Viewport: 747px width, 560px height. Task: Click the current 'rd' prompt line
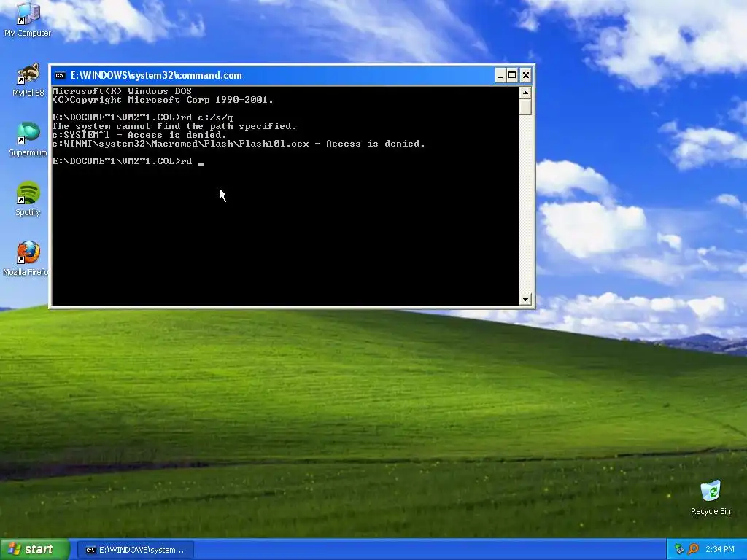pyautogui.click(x=128, y=161)
